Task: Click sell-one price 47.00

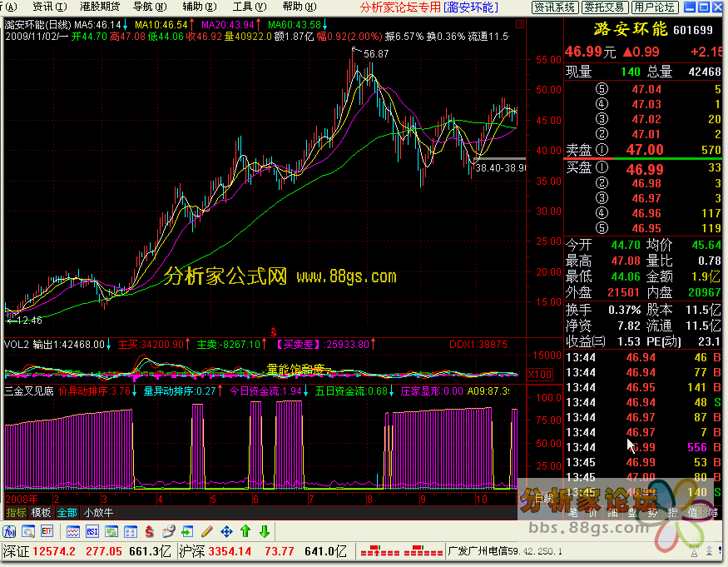Action: pyautogui.click(x=645, y=150)
